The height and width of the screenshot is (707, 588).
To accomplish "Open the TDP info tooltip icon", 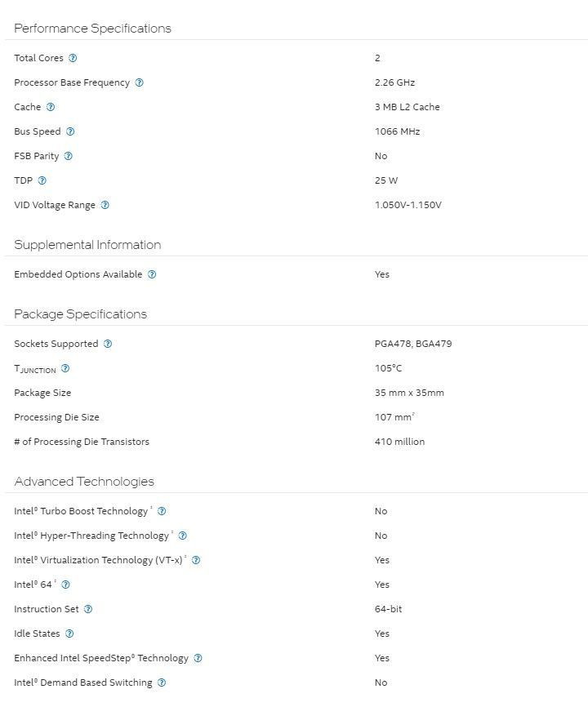I will click(42, 180).
